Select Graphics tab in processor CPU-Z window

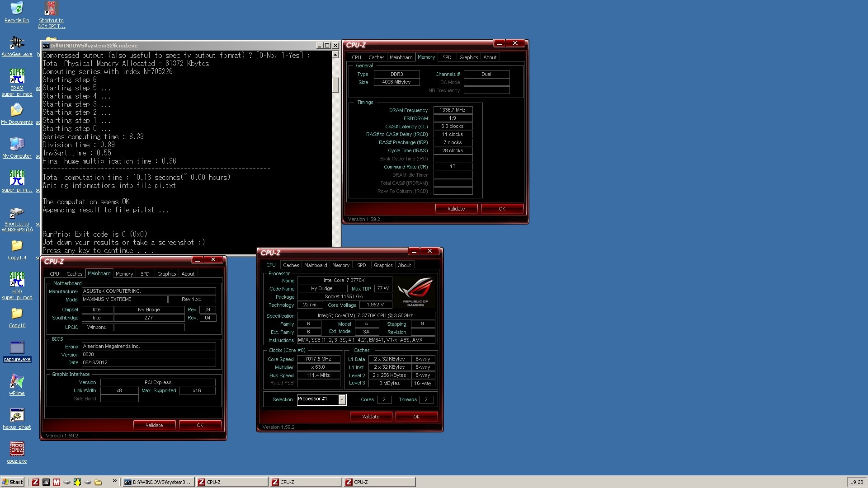[383, 265]
